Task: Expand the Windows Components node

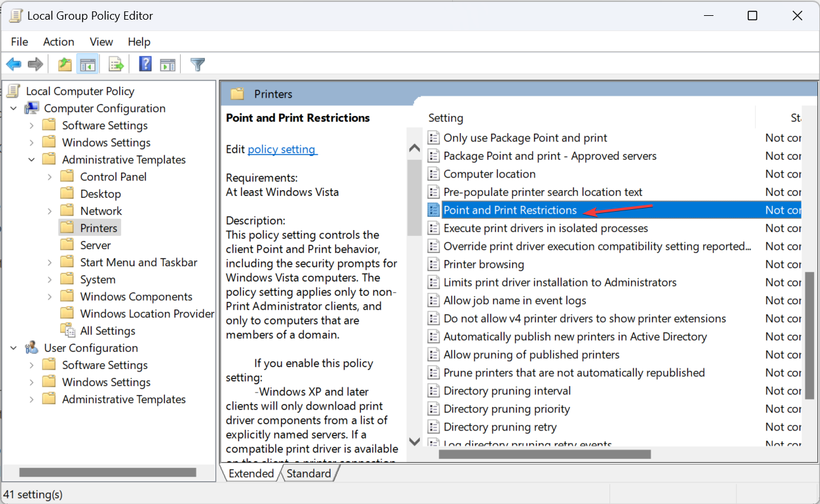Action: point(50,297)
